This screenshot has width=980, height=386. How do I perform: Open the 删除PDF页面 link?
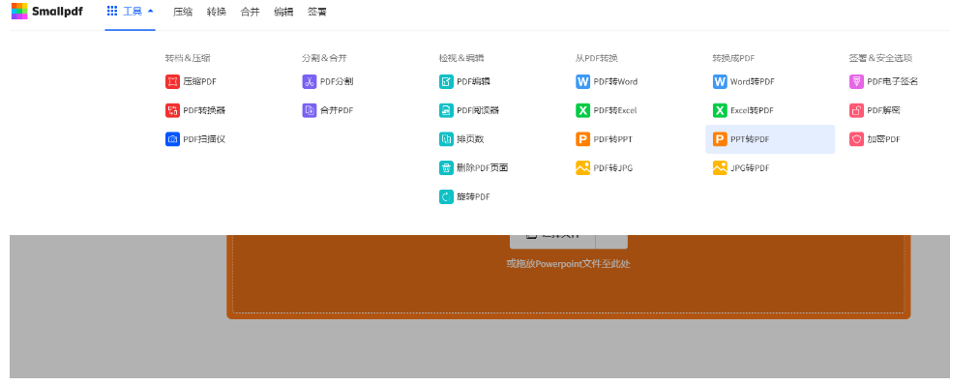point(483,168)
